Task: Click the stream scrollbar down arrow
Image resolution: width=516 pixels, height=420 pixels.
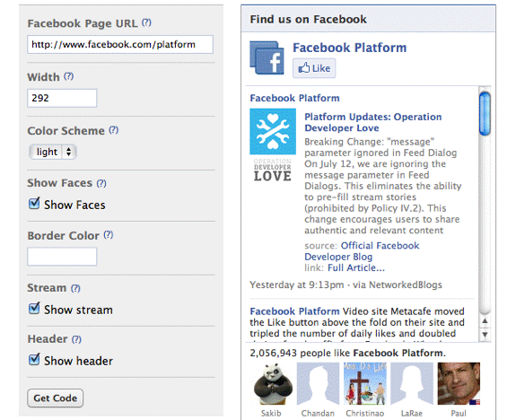Action: [485, 335]
